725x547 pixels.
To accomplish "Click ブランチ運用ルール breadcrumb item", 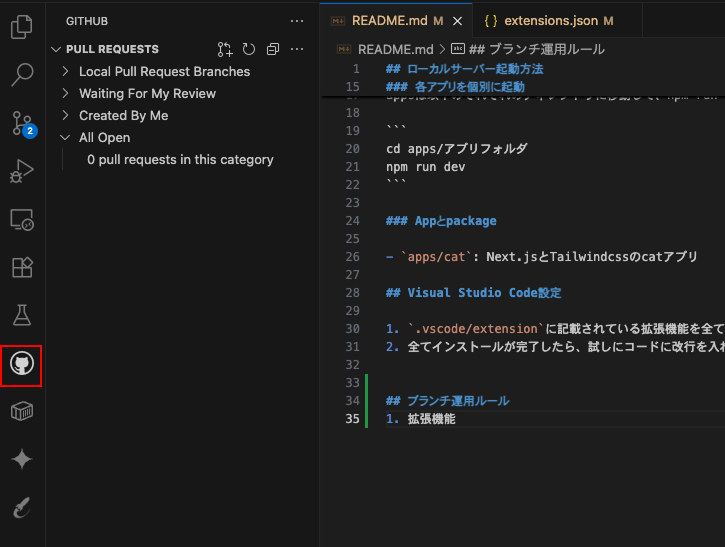I will [x=537, y=49].
